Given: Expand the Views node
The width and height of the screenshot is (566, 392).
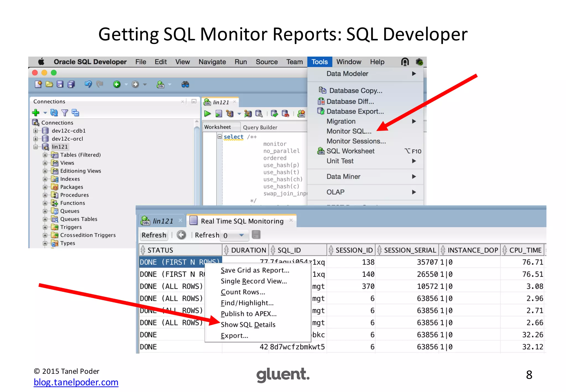Looking at the screenshot, I should [45, 163].
